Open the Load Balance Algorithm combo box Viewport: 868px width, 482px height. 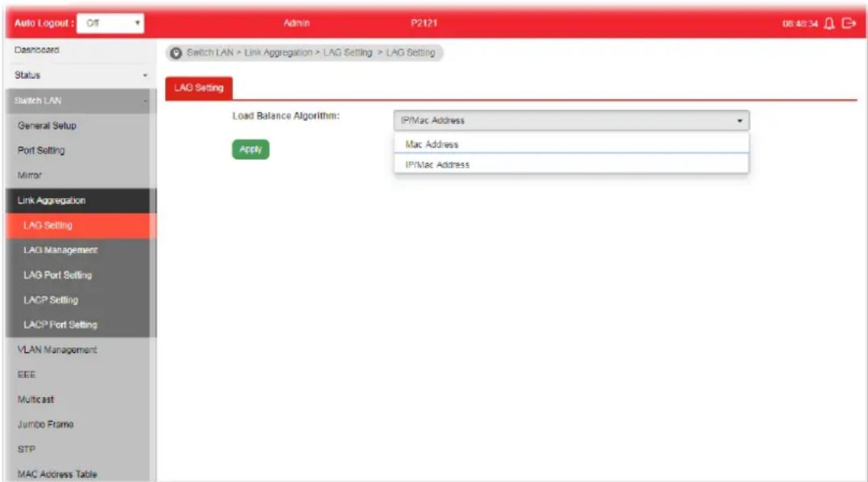(x=572, y=120)
